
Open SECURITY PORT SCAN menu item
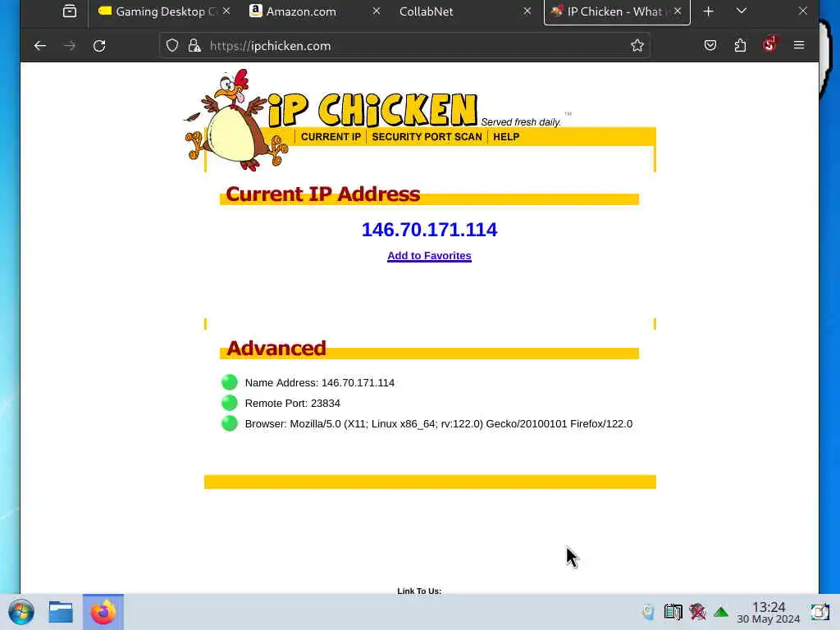click(x=427, y=137)
